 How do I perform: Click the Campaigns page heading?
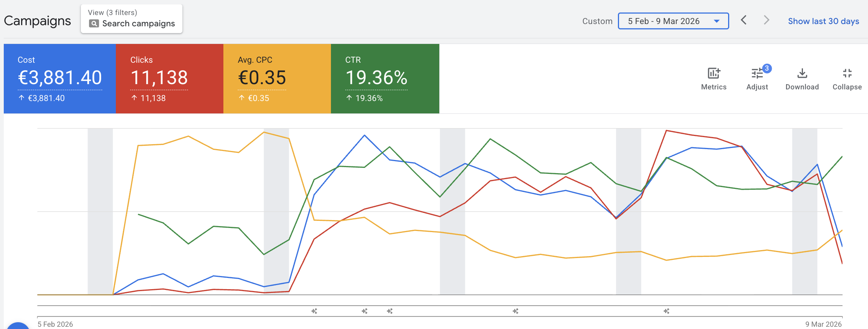[38, 21]
